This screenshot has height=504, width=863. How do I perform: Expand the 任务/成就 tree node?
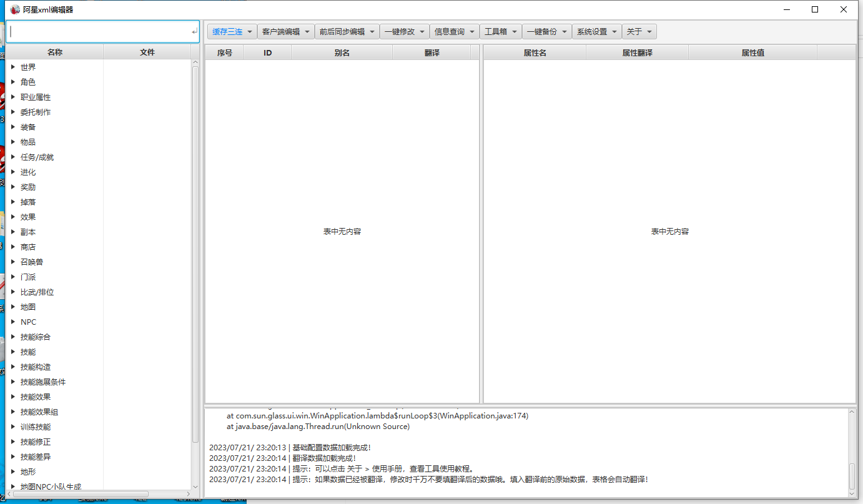tap(12, 157)
